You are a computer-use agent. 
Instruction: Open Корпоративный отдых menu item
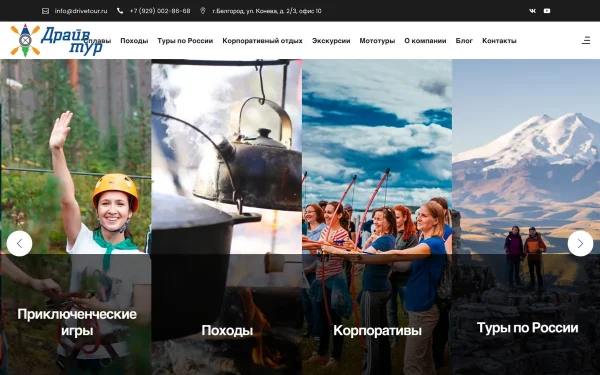click(x=262, y=41)
